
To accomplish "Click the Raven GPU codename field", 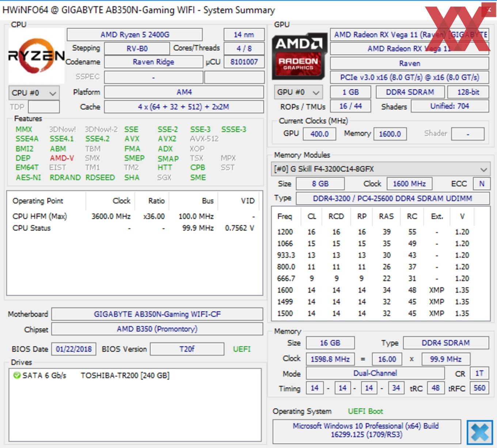I will coord(410,63).
